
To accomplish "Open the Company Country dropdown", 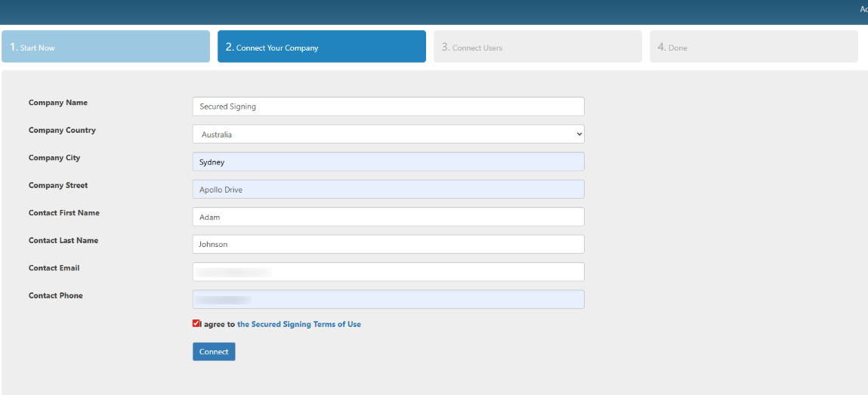I will click(388, 134).
